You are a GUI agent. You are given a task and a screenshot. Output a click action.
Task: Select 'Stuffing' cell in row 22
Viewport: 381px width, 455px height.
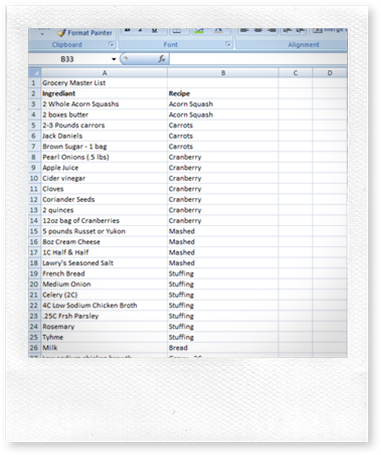pos(223,306)
